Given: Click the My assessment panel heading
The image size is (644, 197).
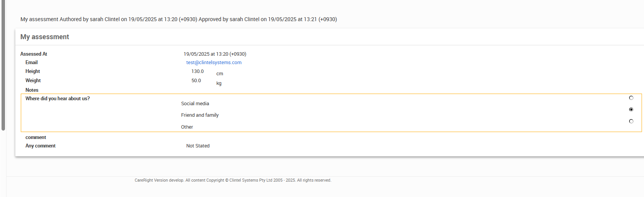Looking at the screenshot, I should click(45, 37).
